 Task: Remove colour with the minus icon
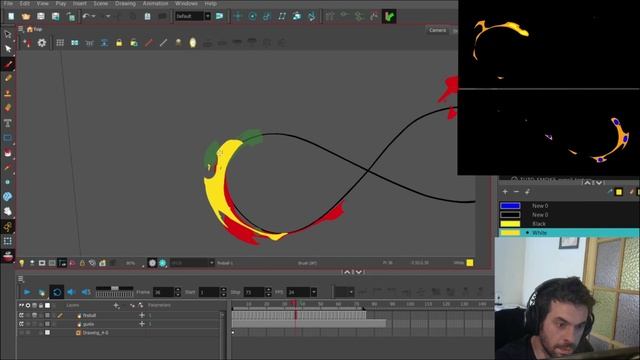pos(516,191)
